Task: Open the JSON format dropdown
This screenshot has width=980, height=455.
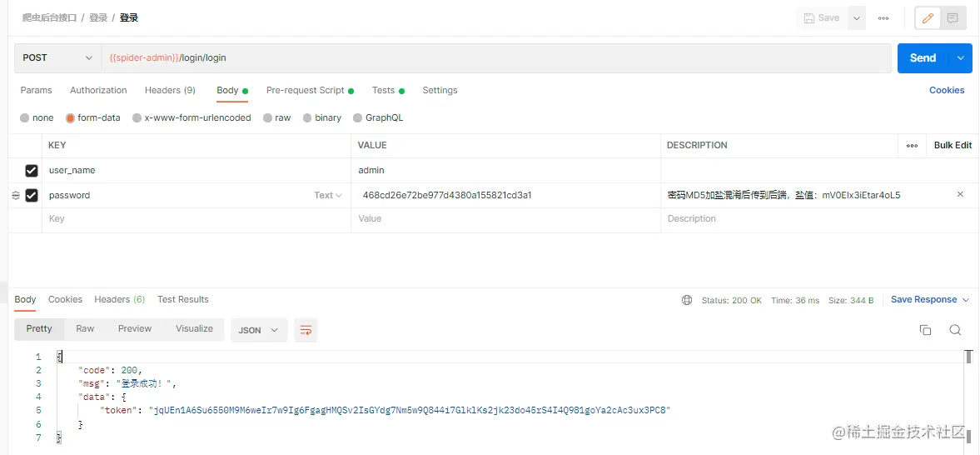Action: pos(259,330)
